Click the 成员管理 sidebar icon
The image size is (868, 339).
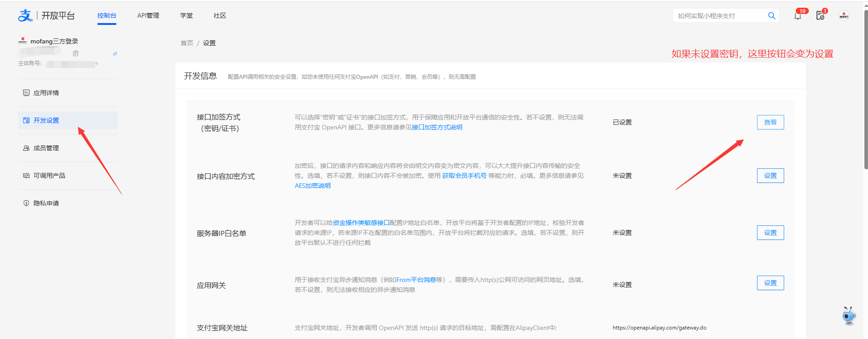(x=26, y=148)
